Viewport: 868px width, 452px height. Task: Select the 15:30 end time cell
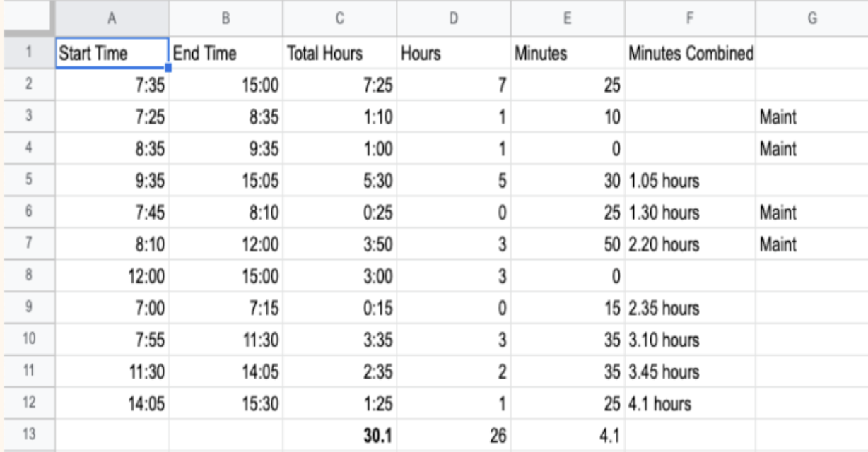click(x=225, y=404)
